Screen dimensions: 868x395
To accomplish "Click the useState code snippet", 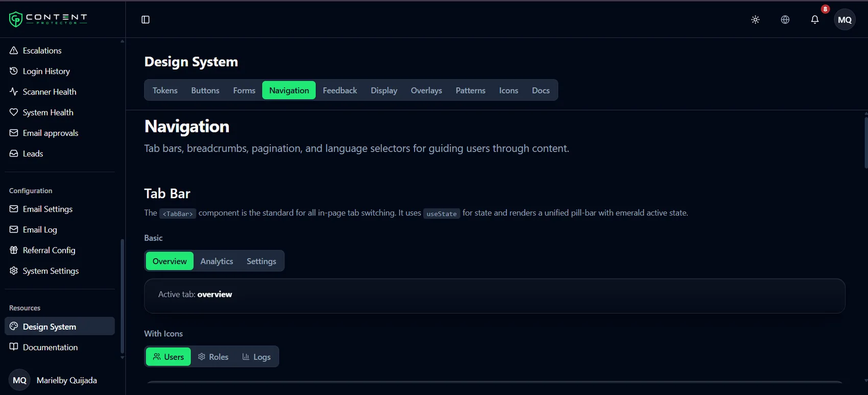I will click(x=442, y=214).
